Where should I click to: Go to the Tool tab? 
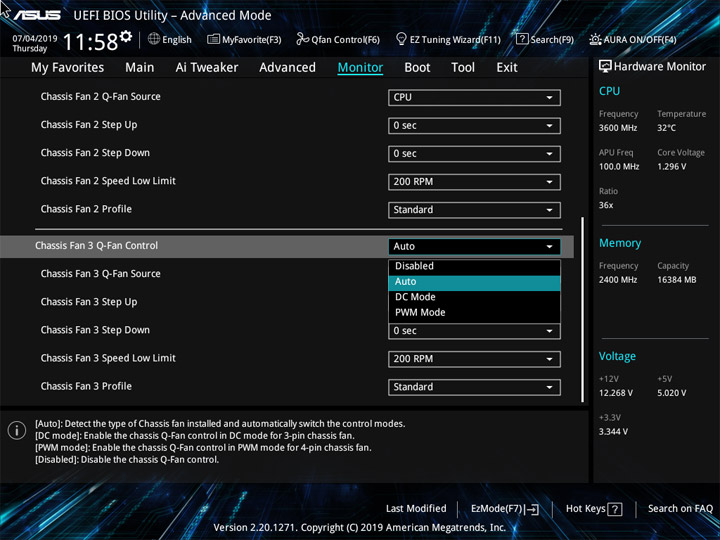(x=463, y=68)
